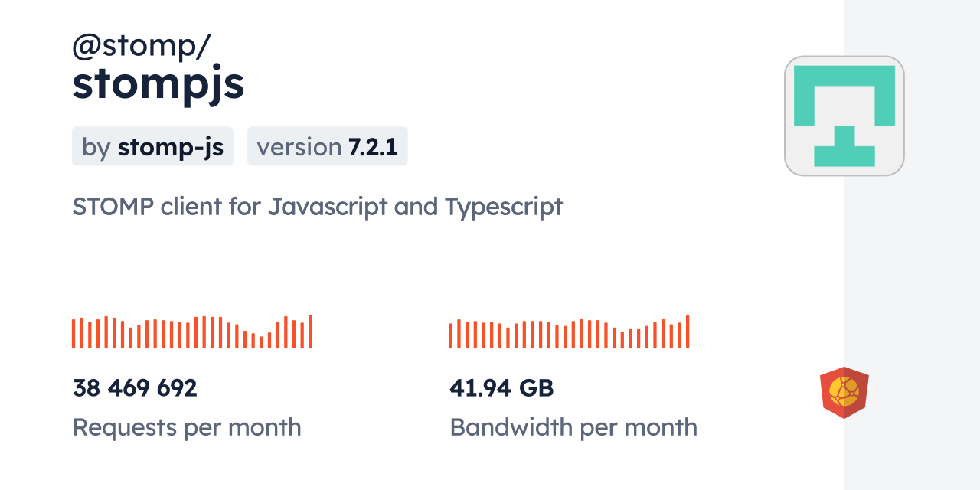Click the teal stompjs package logo
Viewport: 980px width, 490px height.
[844, 116]
